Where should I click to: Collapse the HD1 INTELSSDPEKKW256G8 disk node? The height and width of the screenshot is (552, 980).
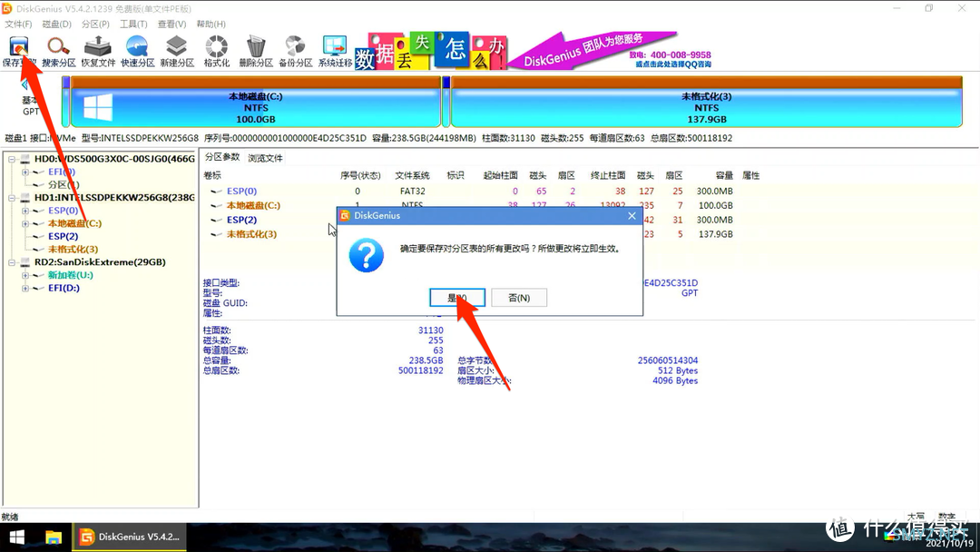pos(11,198)
